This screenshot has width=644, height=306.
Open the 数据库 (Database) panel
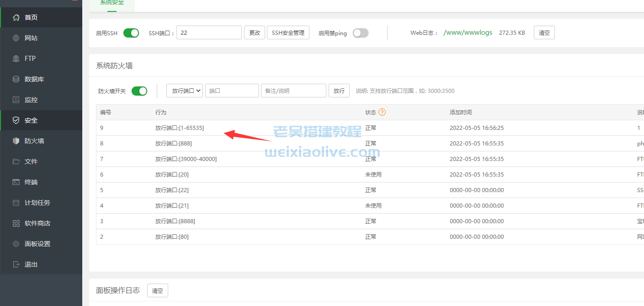click(x=31, y=79)
